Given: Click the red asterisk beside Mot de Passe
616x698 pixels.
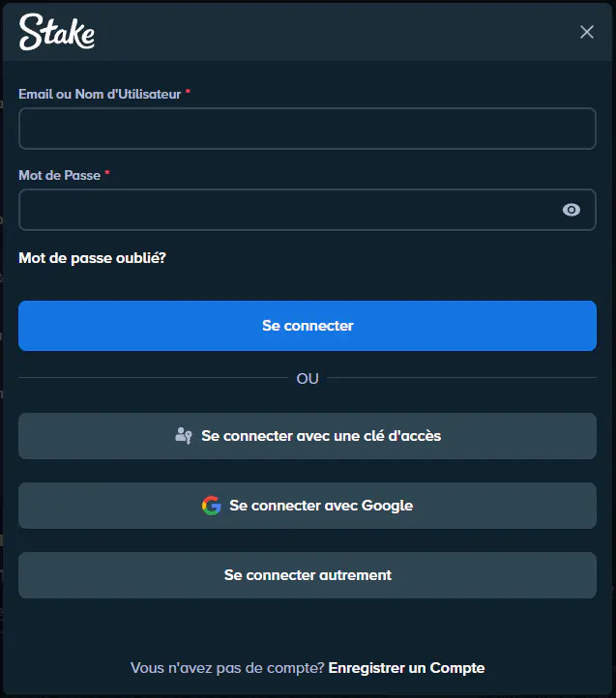Looking at the screenshot, I should pos(107,175).
